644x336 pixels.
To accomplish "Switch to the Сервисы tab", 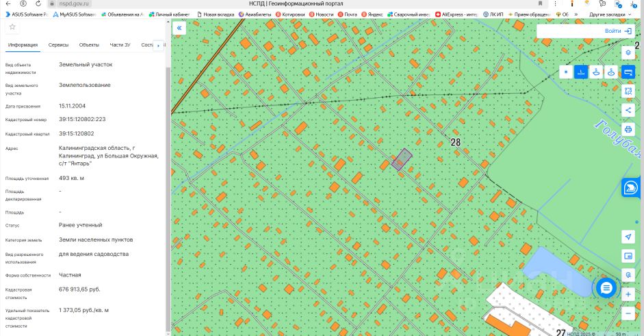I will pos(58,44).
